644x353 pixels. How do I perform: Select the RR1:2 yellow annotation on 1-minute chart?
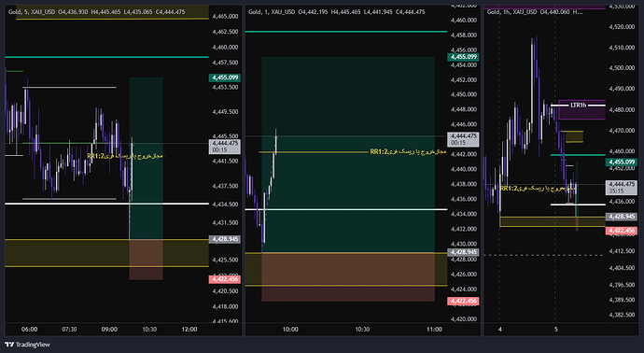pos(408,151)
